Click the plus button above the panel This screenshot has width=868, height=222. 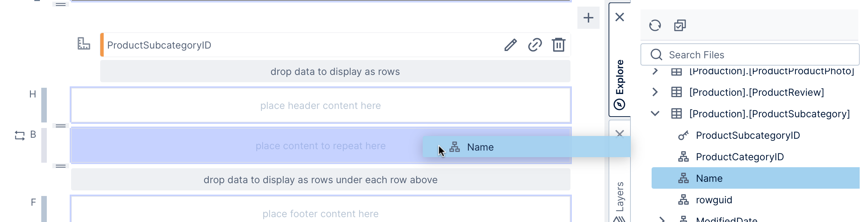[x=588, y=18]
